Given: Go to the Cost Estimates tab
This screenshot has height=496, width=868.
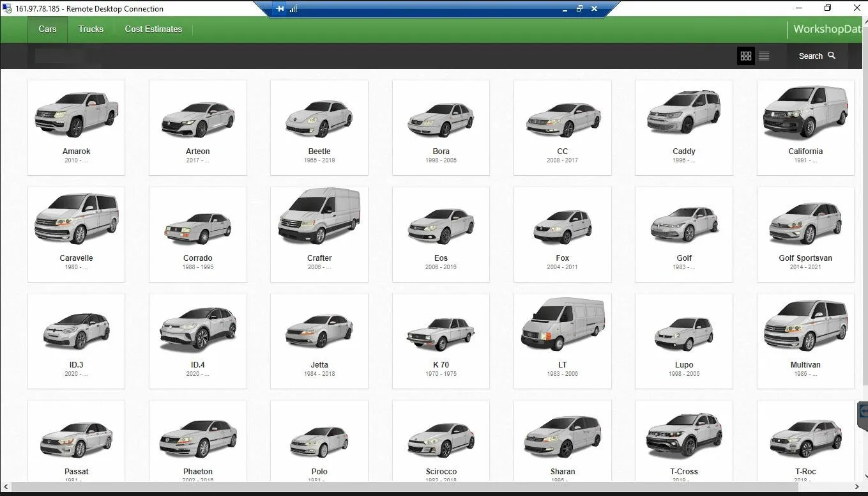Looking at the screenshot, I should tap(153, 29).
